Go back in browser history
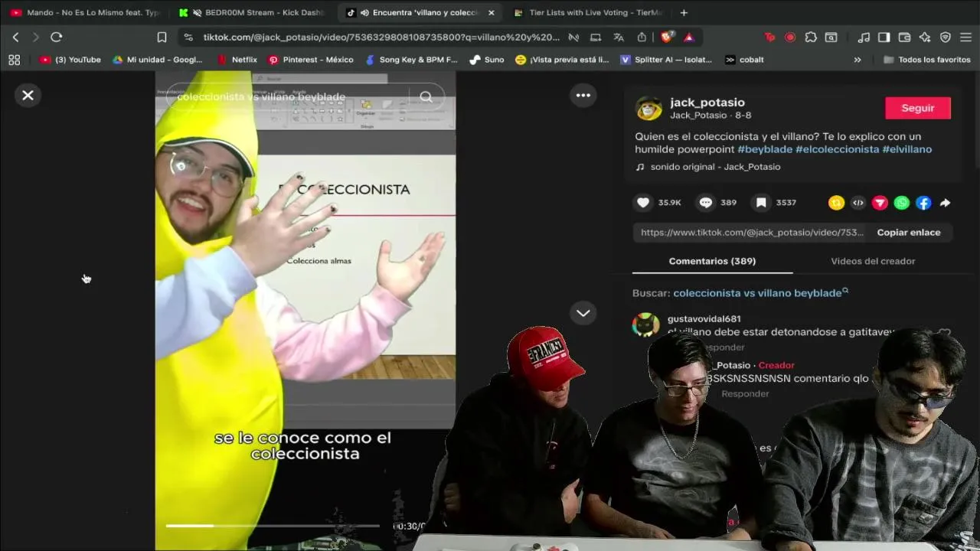The width and height of the screenshot is (980, 551). (x=15, y=37)
